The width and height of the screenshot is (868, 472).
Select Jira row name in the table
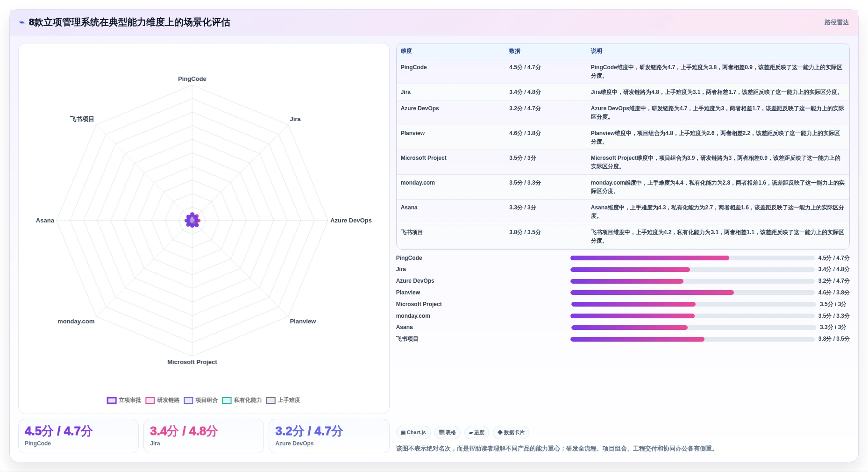[x=406, y=92]
